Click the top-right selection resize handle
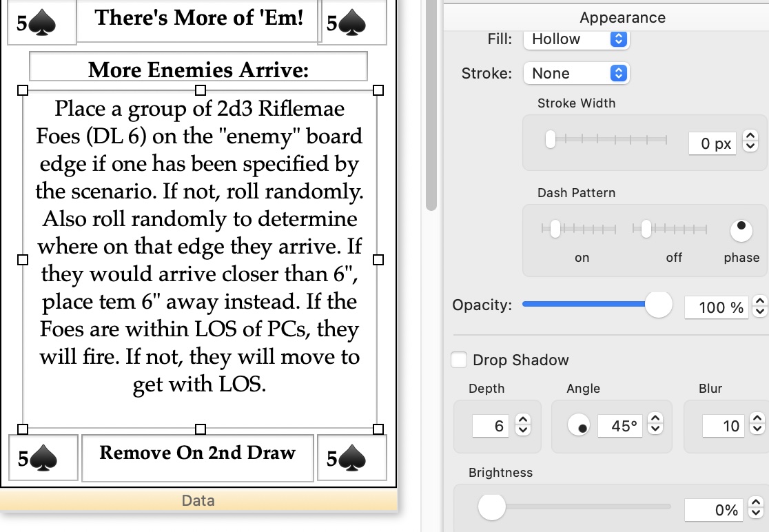 [378, 90]
